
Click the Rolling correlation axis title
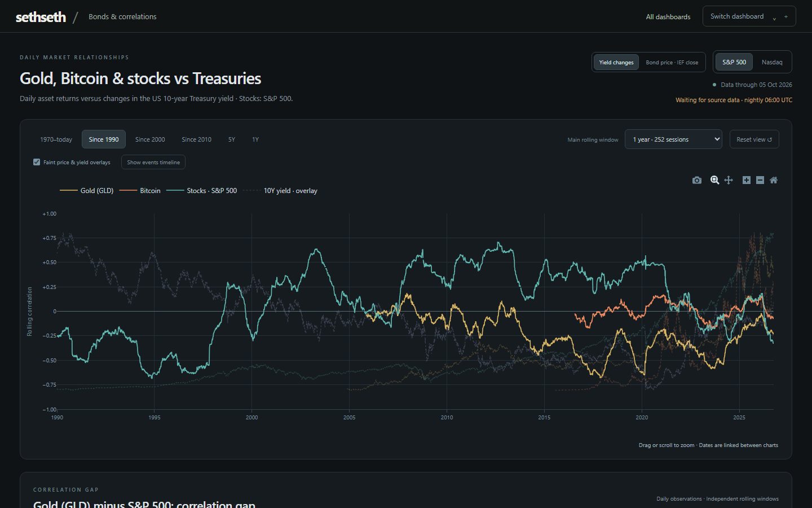pyautogui.click(x=30, y=312)
